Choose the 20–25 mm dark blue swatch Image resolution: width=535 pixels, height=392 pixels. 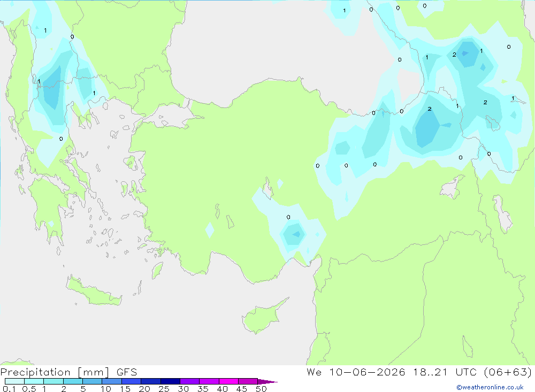coord(150,381)
